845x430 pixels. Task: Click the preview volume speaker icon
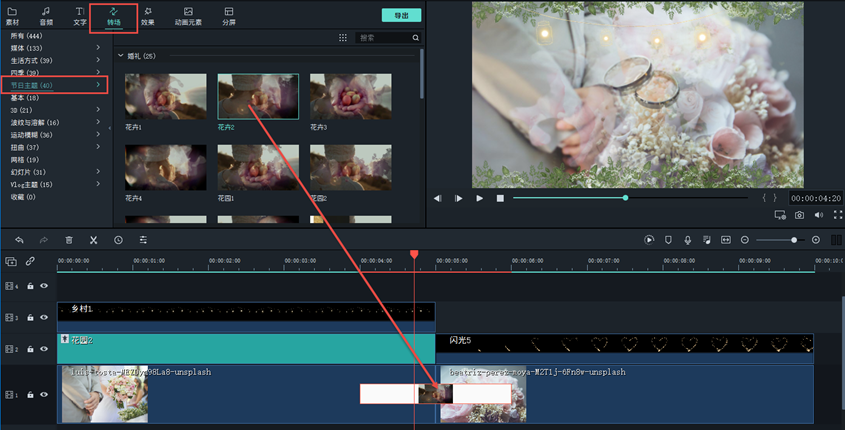(818, 215)
